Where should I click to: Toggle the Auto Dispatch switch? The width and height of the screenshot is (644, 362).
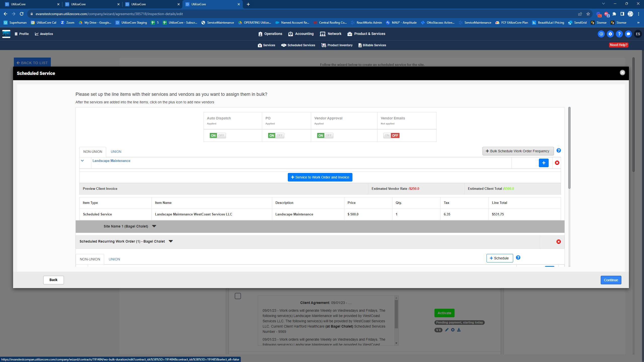click(x=218, y=135)
